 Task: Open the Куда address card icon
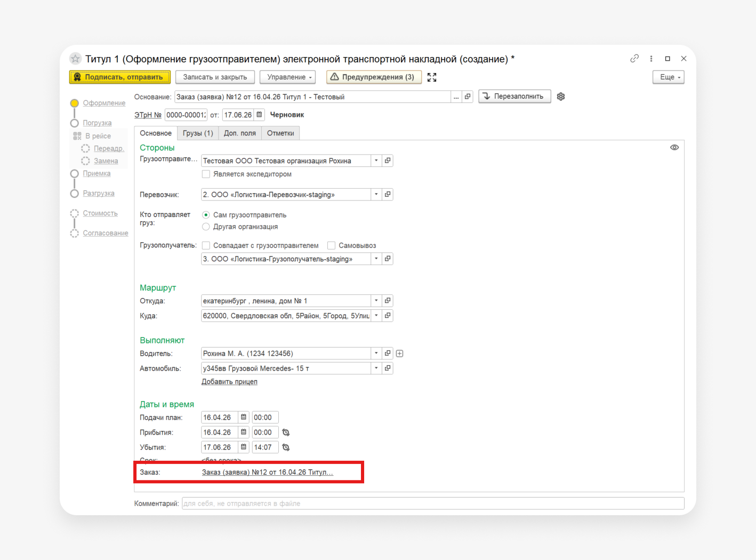point(388,316)
